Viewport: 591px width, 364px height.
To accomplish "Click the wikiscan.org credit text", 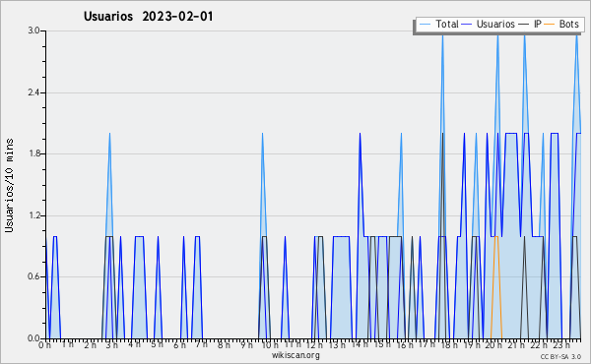I will point(295,355).
